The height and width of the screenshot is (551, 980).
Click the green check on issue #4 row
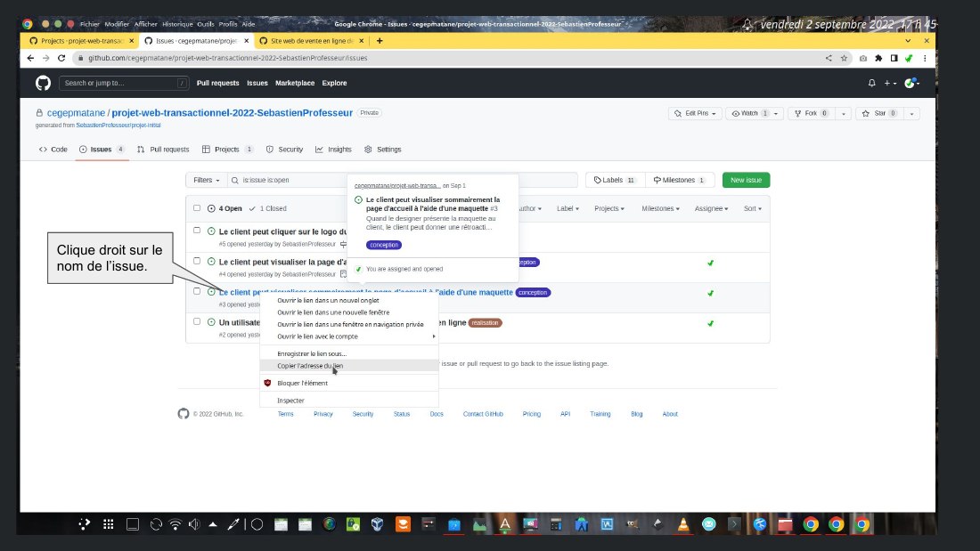coord(710,263)
